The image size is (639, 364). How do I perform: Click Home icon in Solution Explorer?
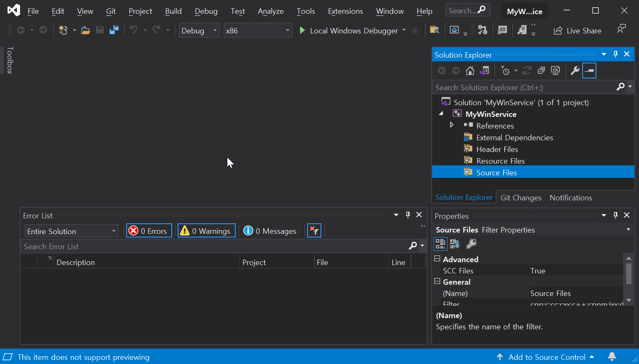pos(470,71)
